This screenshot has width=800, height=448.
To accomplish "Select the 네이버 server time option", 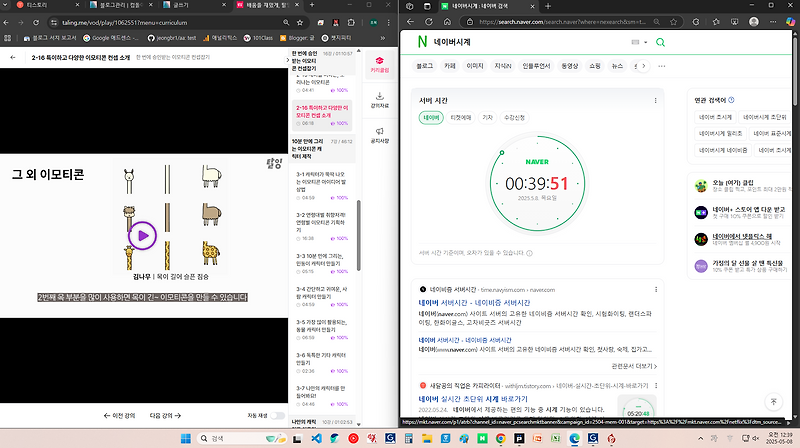I will pyautogui.click(x=431, y=117).
